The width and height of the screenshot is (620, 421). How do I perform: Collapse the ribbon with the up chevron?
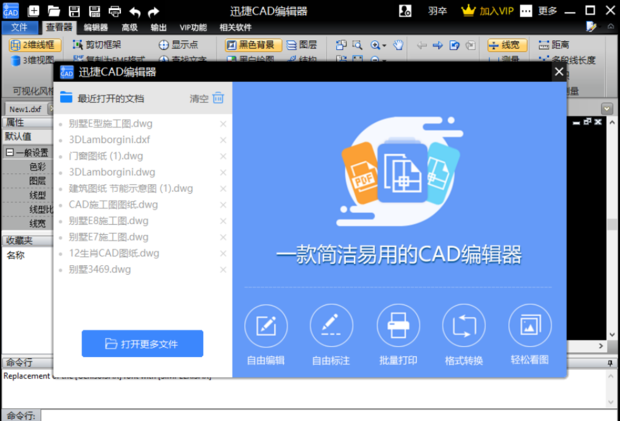pos(611,27)
